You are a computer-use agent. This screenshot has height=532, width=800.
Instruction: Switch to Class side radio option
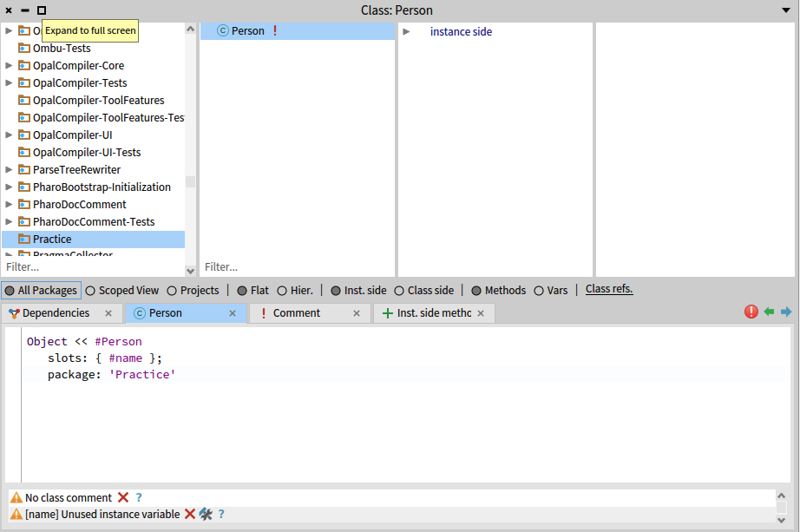[x=399, y=291]
